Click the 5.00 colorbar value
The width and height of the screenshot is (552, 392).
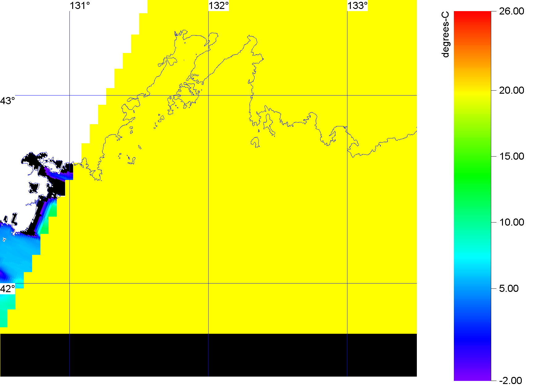click(x=509, y=288)
